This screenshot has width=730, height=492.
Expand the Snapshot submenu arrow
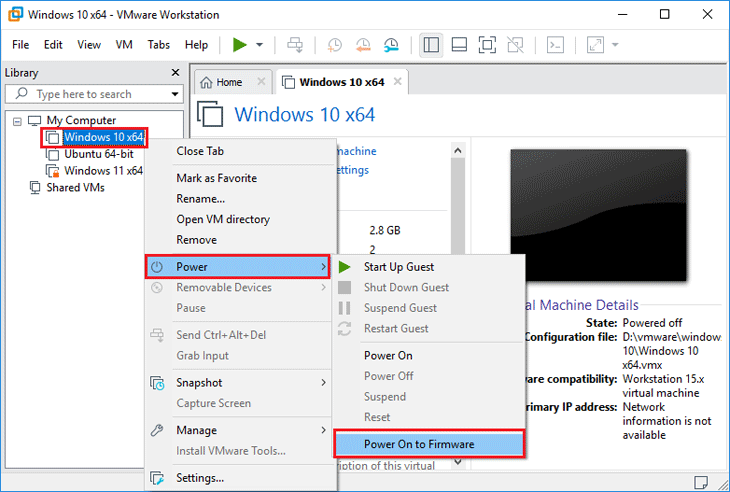(323, 383)
